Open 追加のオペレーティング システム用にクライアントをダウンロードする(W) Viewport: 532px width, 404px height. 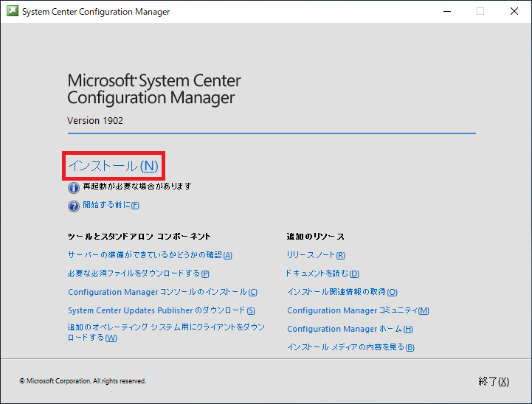tap(166, 332)
